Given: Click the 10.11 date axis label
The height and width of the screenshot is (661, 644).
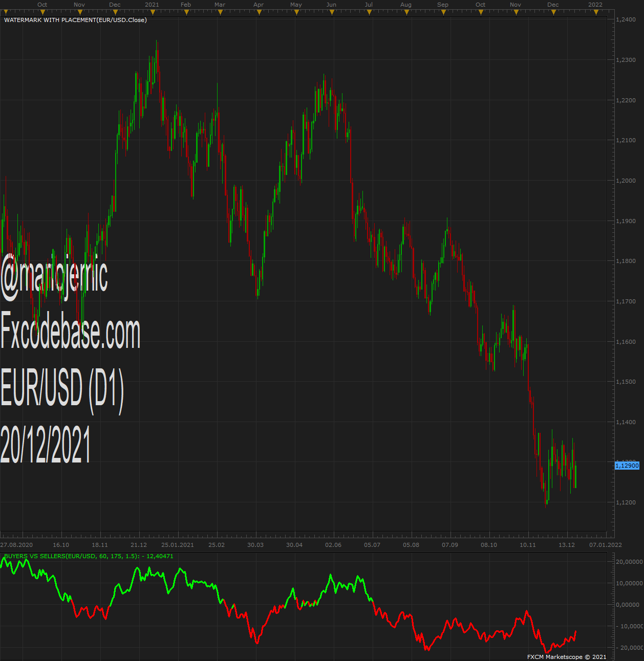Looking at the screenshot, I should pyautogui.click(x=528, y=545).
